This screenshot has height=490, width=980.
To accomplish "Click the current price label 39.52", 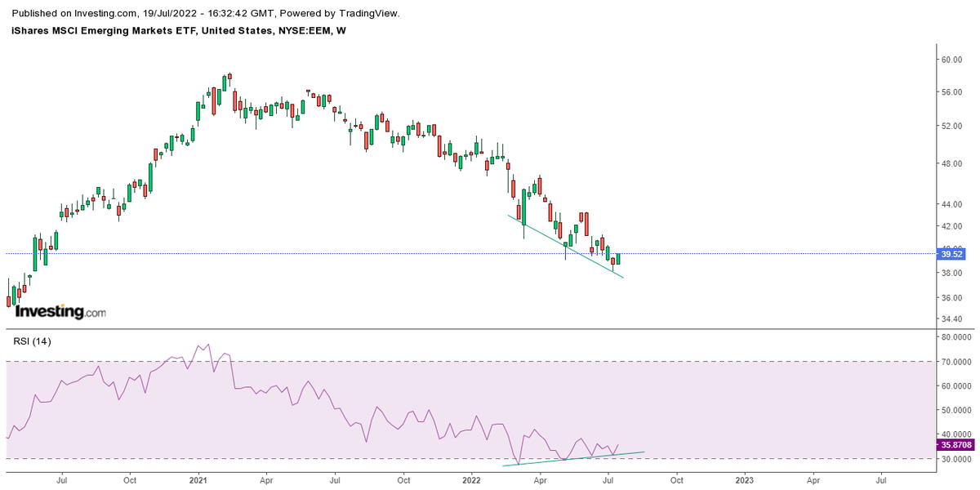I will pos(953,254).
